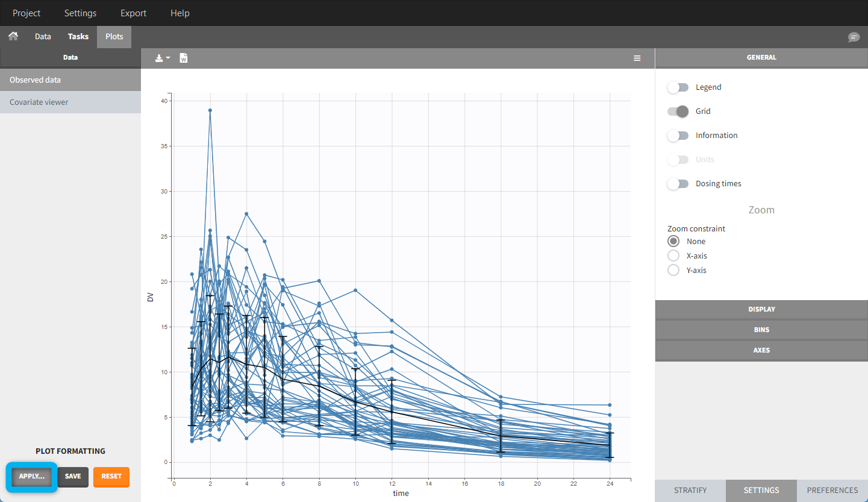Open the plot download icon menu

coord(162,58)
